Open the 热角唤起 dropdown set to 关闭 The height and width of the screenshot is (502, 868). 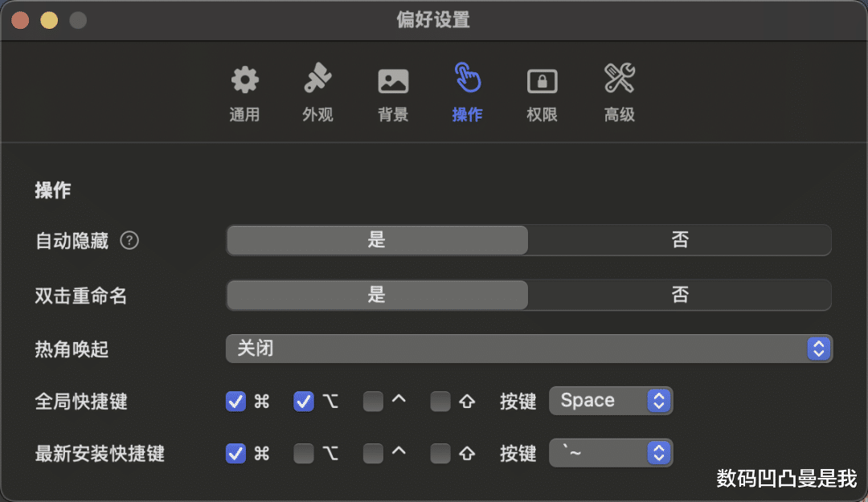click(529, 349)
